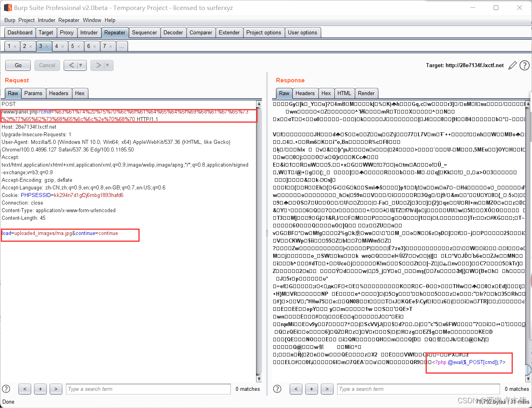Image resolution: width=532 pixels, height=408 pixels.
Task: Close Repeater tab 3
Action: coord(46,46)
